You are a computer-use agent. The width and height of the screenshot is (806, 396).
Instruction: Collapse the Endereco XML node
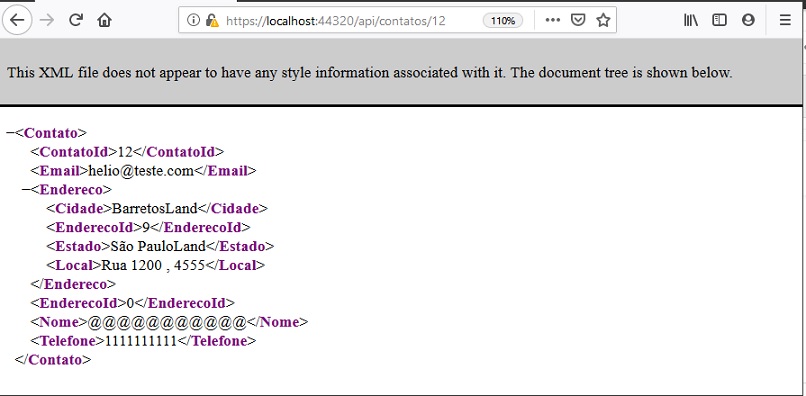tap(26, 189)
